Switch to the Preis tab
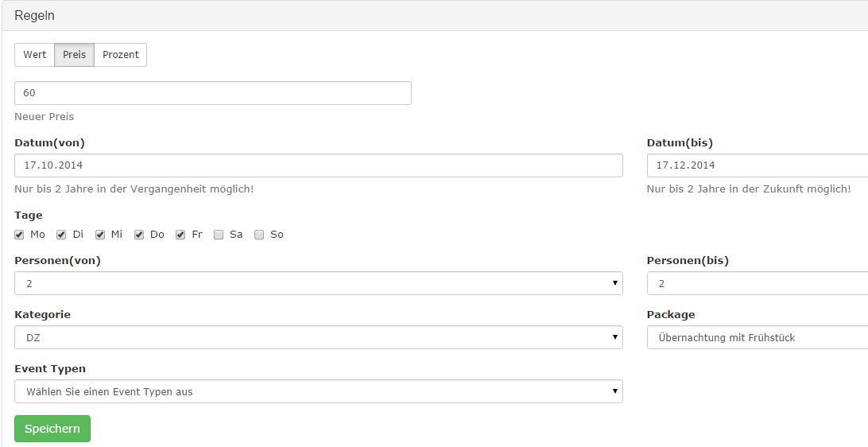This screenshot has width=868, height=447. pos(74,55)
